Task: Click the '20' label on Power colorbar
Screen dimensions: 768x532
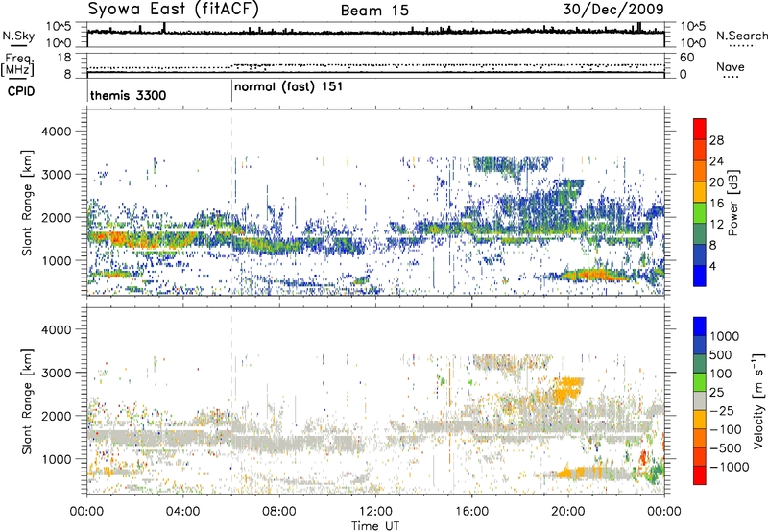Action: pyautogui.click(x=716, y=182)
